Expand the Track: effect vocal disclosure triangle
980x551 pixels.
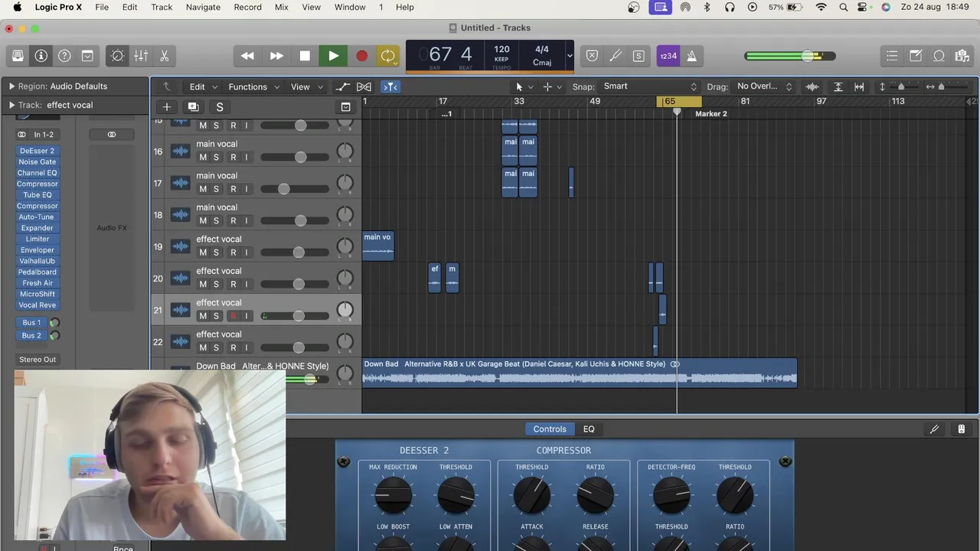(11, 105)
